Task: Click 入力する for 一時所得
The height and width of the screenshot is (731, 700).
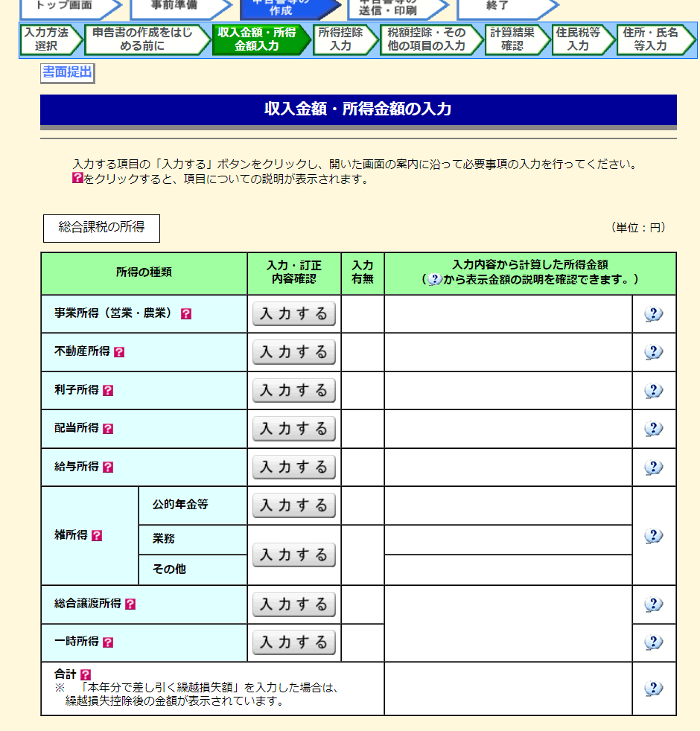Action: pyautogui.click(x=294, y=642)
